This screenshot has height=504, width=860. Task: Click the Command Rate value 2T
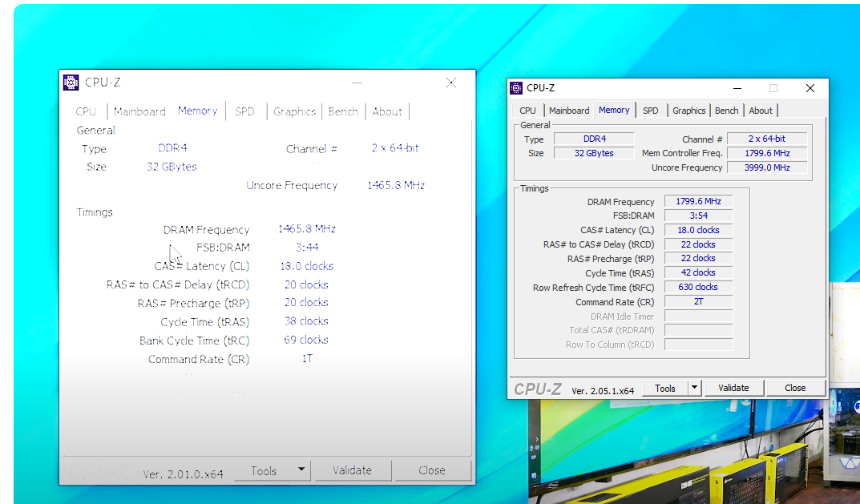(698, 301)
